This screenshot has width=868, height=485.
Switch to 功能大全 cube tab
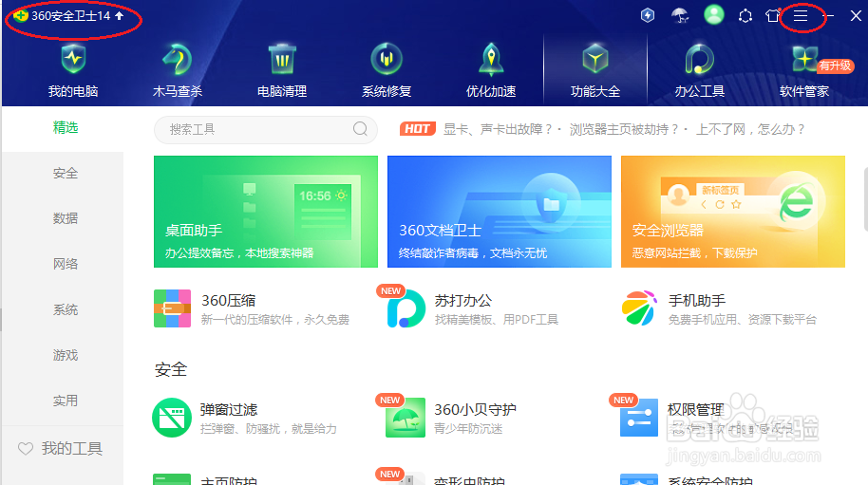coord(595,71)
